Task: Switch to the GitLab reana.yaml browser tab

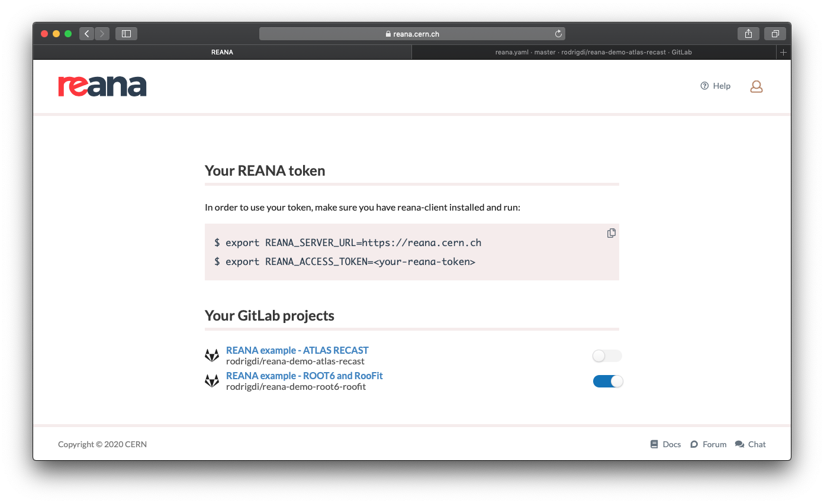Action: tap(592, 52)
